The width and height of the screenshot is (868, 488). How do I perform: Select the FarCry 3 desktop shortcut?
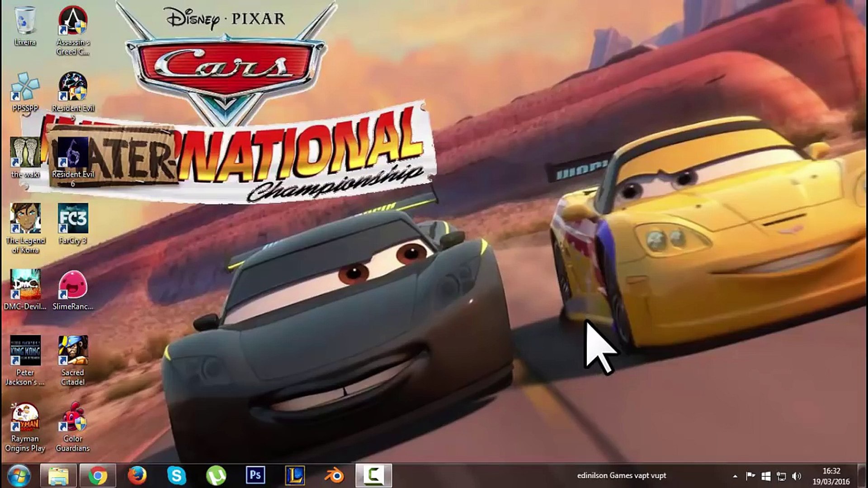[x=73, y=219]
